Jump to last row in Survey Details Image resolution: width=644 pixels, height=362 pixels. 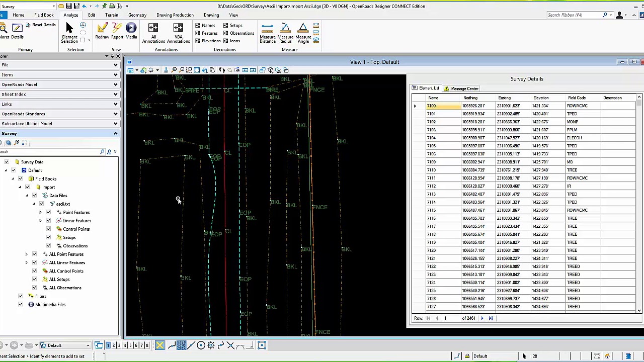[491, 318]
